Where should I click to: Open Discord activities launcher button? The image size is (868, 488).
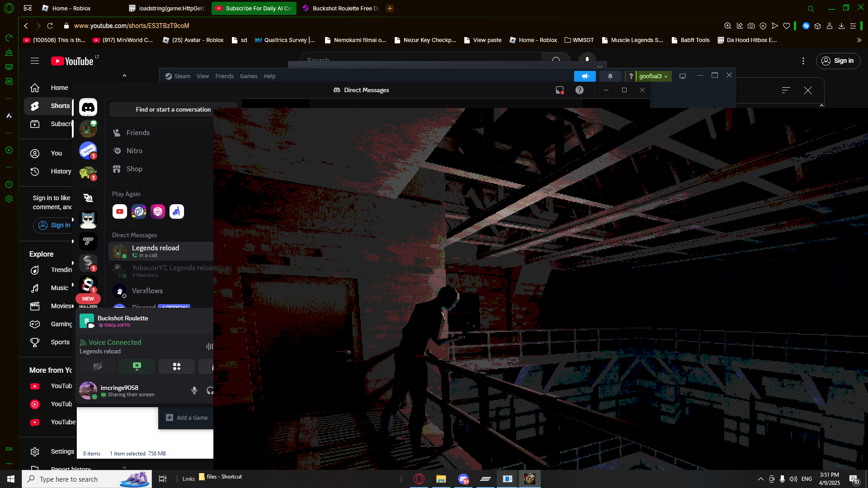(x=177, y=366)
